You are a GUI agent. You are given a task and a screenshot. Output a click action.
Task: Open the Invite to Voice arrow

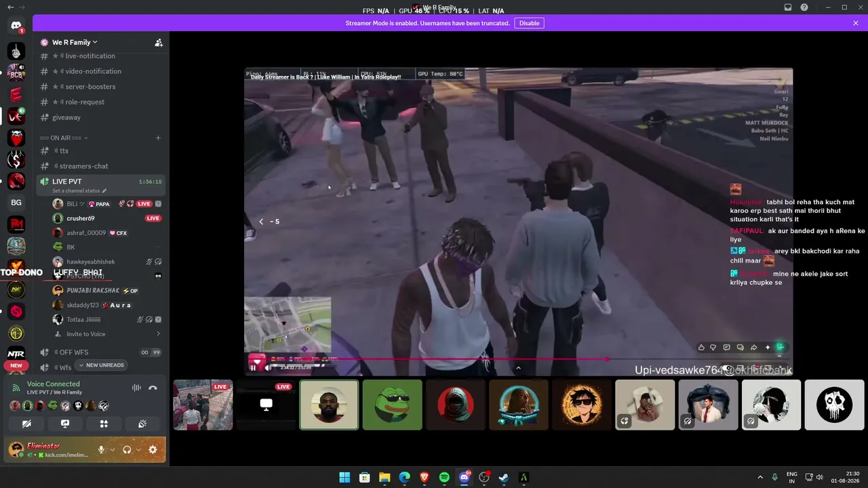click(x=159, y=334)
